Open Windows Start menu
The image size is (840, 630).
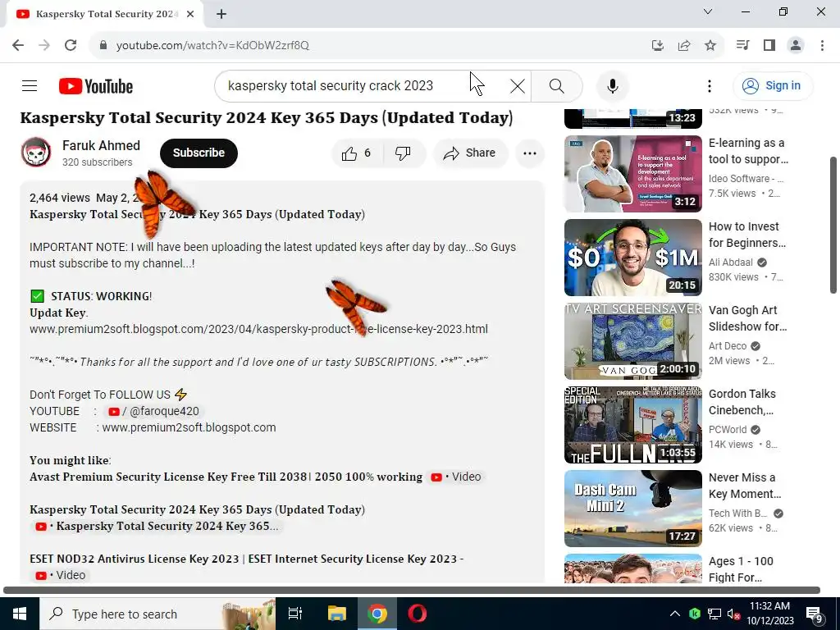20,614
